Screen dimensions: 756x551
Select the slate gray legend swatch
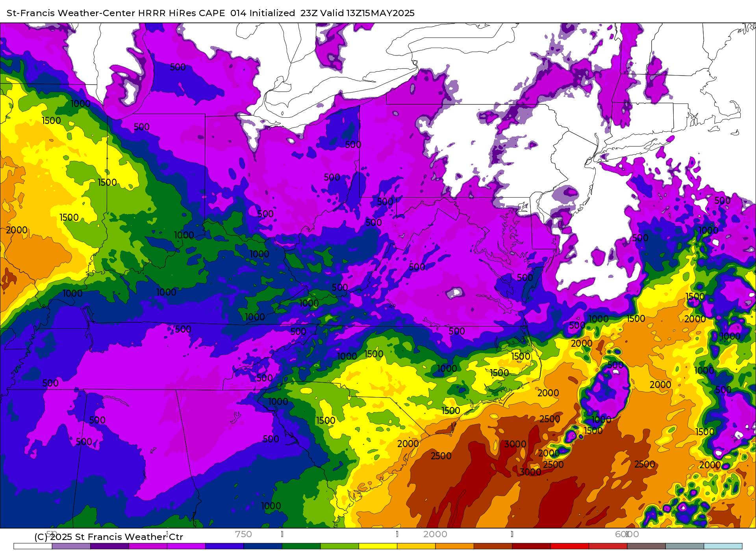(685, 546)
